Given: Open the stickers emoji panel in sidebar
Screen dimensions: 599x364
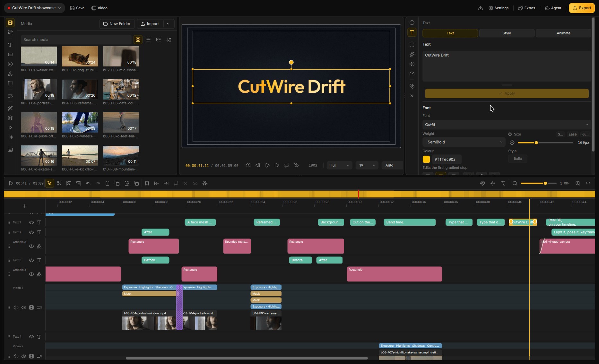Looking at the screenshot, I should click(10, 64).
